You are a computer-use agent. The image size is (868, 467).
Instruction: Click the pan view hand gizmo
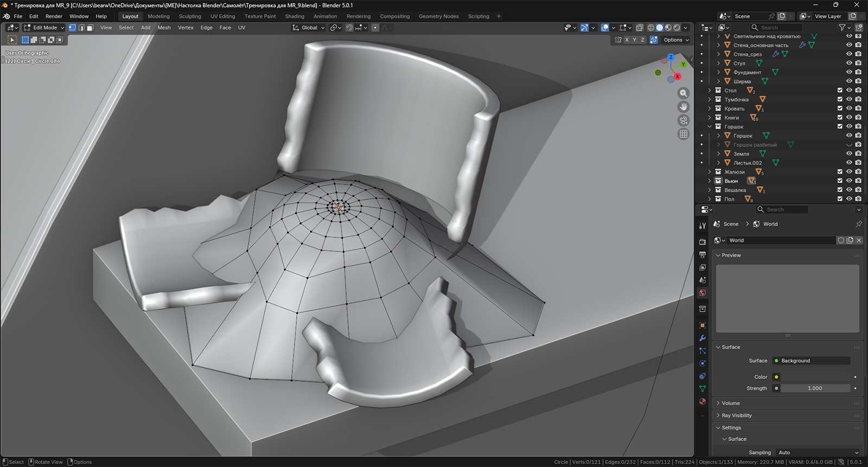684,107
